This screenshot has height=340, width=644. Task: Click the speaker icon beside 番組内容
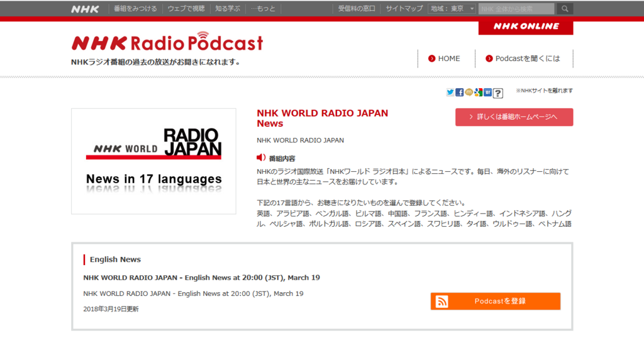[261, 157]
